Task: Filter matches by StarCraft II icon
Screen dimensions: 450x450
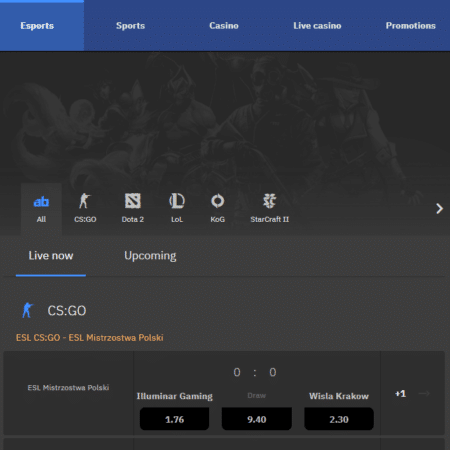Action: pyautogui.click(x=269, y=201)
